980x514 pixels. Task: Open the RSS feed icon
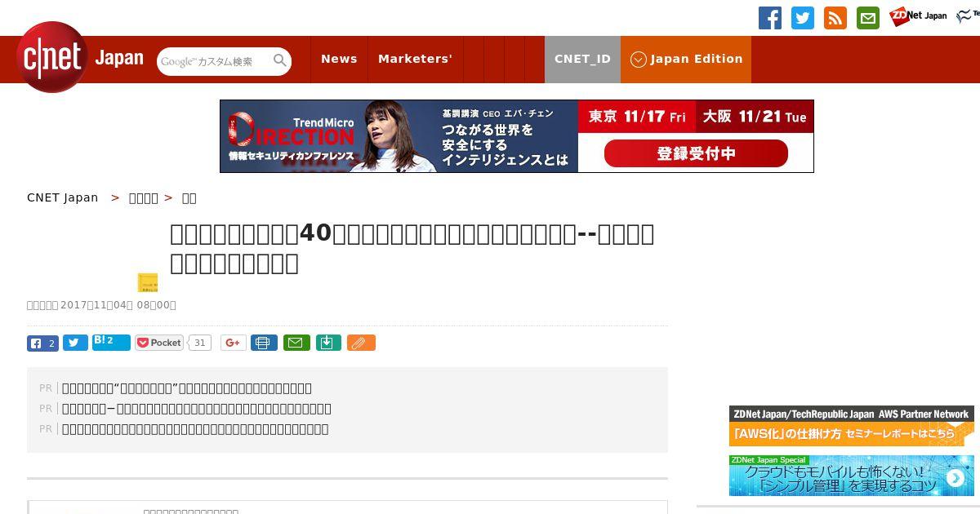tap(835, 18)
